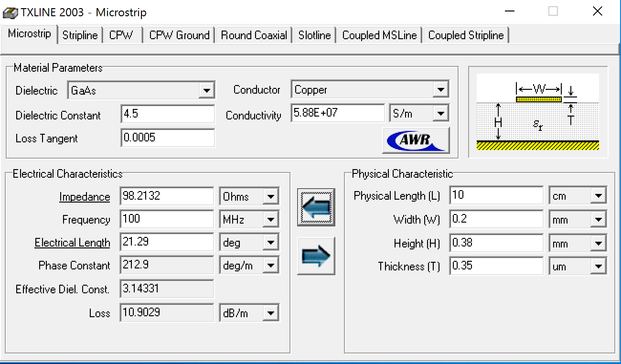Open the Loss dB/m unit dropdown
The width and height of the screenshot is (621, 364).
tap(270, 313)
